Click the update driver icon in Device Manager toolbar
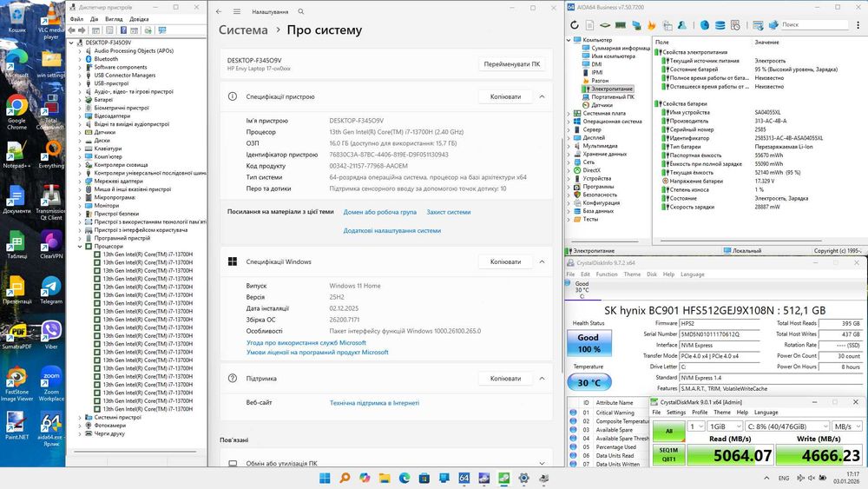The height and width of the screenshot is (489, 868). 148,30
